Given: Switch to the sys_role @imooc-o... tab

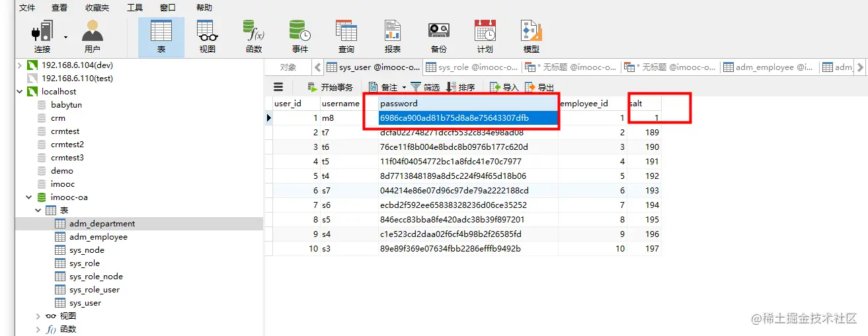Looking at the screenshot, I should coord(471,67).
